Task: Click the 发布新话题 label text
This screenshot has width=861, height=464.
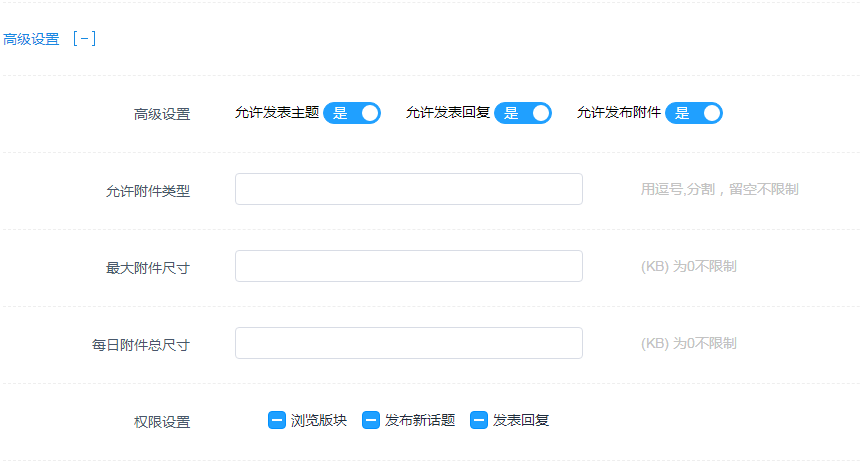Action: coord(420,420)
